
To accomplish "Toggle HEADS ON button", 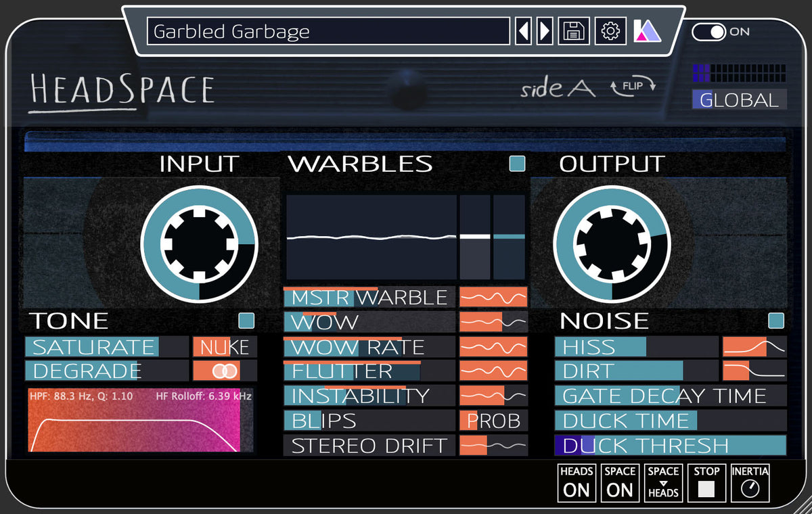I will (577, 483).
